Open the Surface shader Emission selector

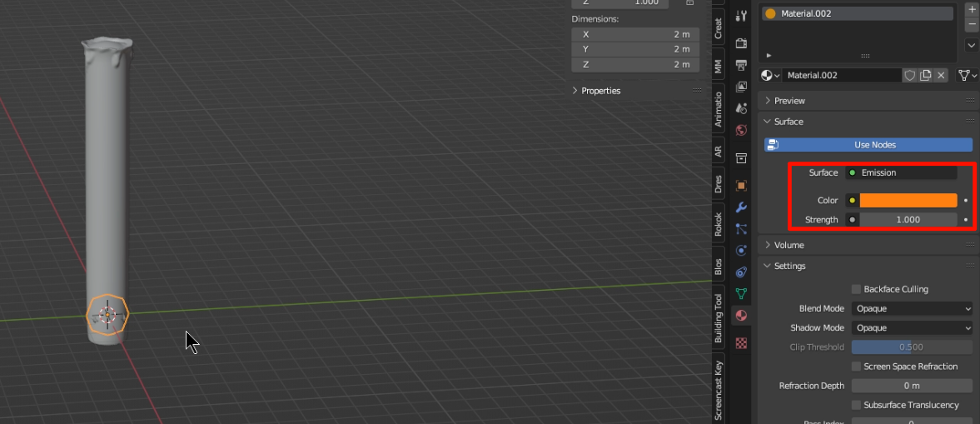[901, 172]
